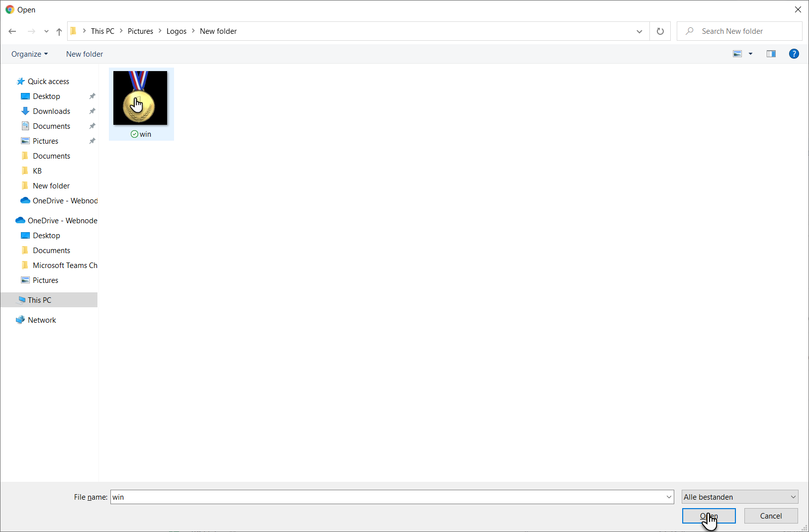This screenshot has width=809, height=532.
Task: Click the File name input field
Action: click(x=387, y=497)
